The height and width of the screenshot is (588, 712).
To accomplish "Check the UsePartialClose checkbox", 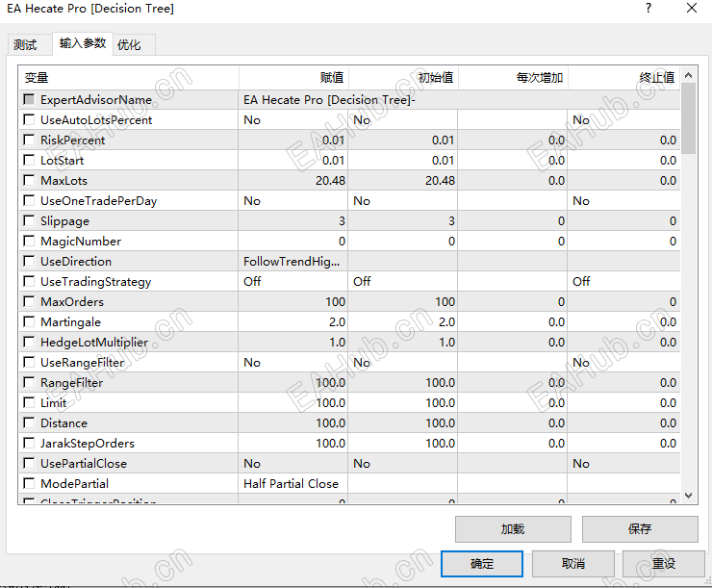I will (x=29, y=463).
